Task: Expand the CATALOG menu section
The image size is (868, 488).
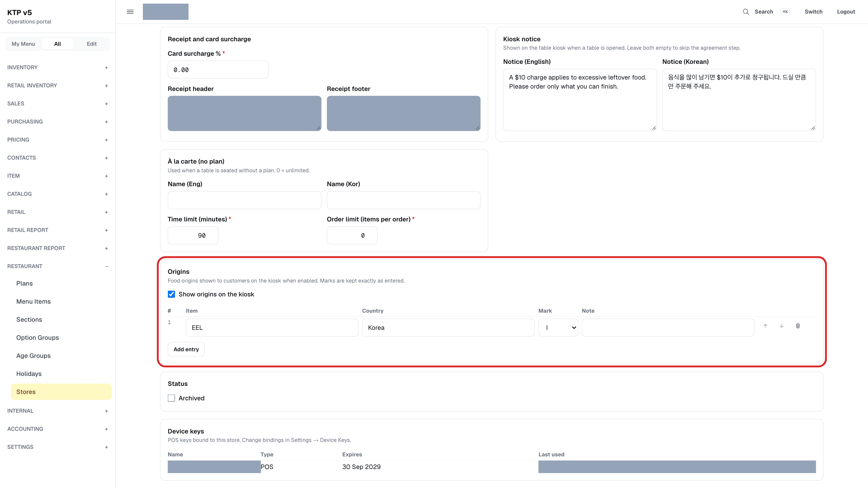Action: click(58, 194)
